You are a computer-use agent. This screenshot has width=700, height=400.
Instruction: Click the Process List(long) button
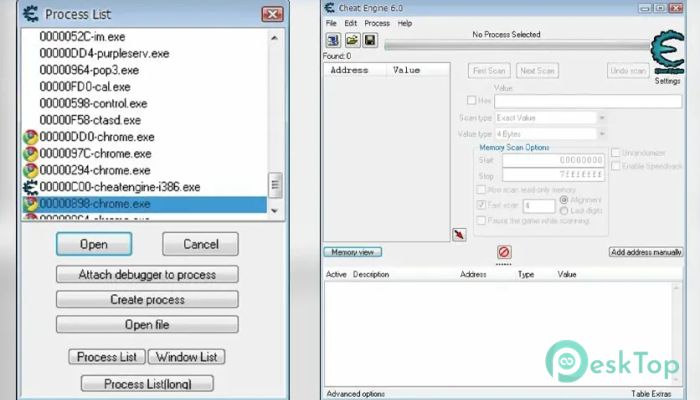pyautogui.click(x=147, y=384)
